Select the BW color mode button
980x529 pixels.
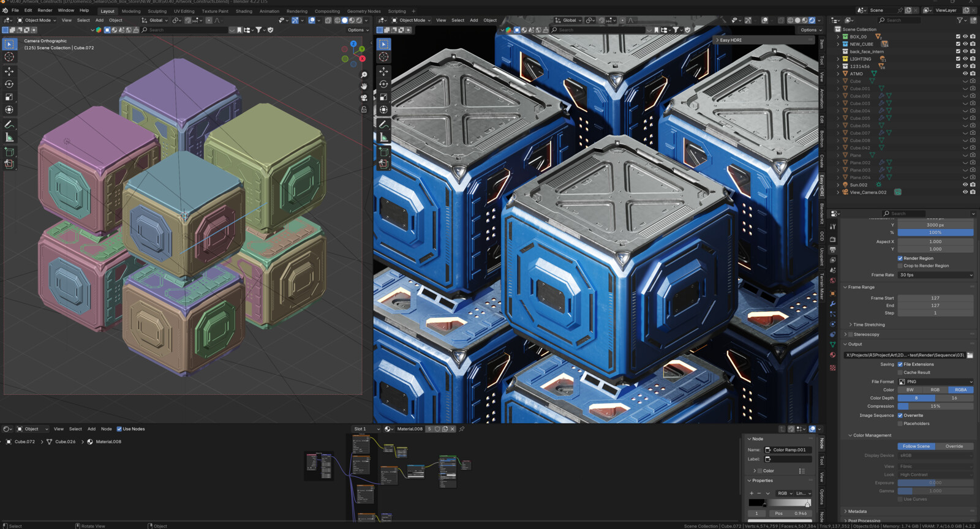[910, 390]
